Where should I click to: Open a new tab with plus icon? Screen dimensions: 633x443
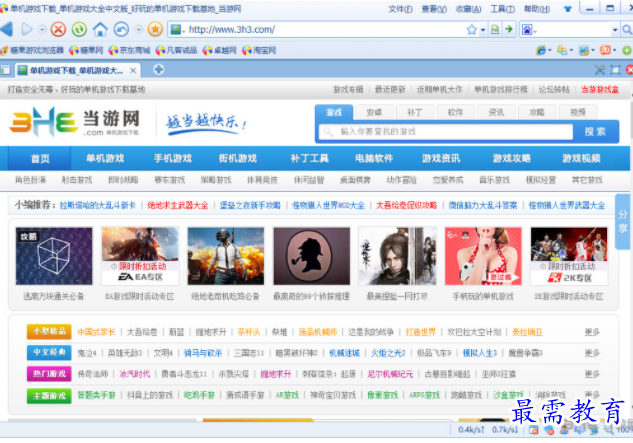click(159, 69)
